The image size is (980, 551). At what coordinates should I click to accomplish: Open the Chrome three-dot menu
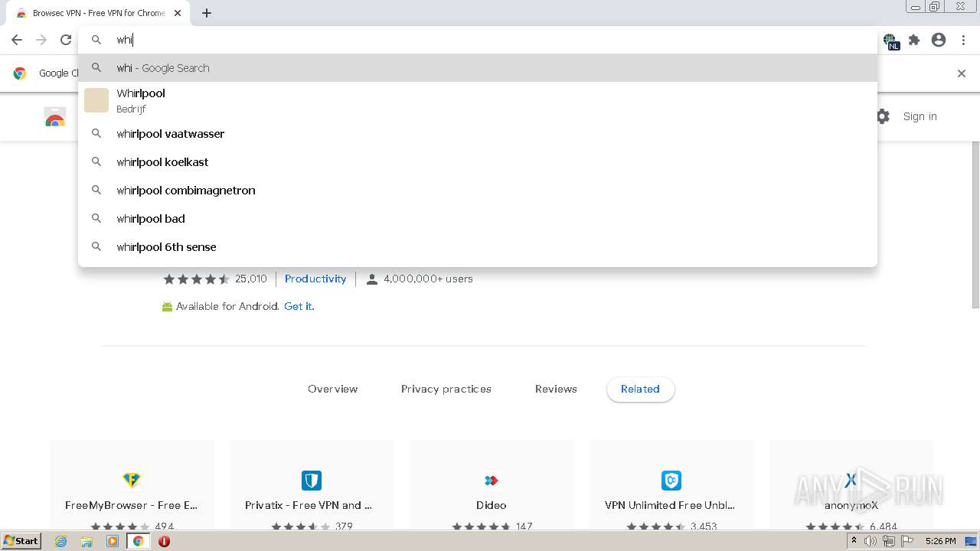coord(963,40)
